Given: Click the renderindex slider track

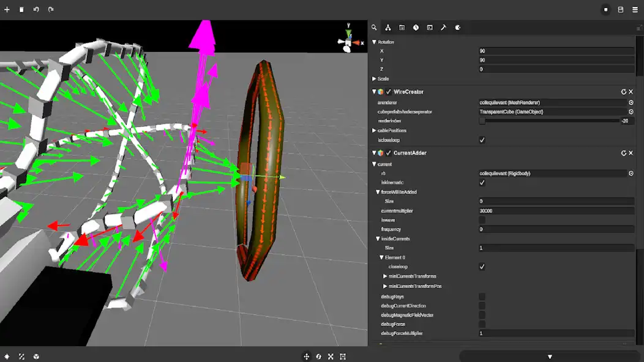Looking at the screenshot, I should 551,121.
